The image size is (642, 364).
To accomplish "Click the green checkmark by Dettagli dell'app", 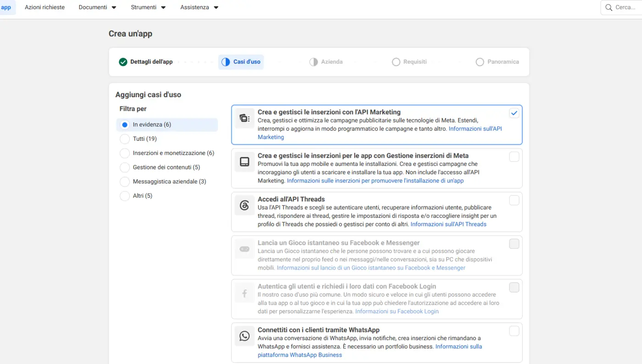I will pyautogui.click(x=123, y=62).
